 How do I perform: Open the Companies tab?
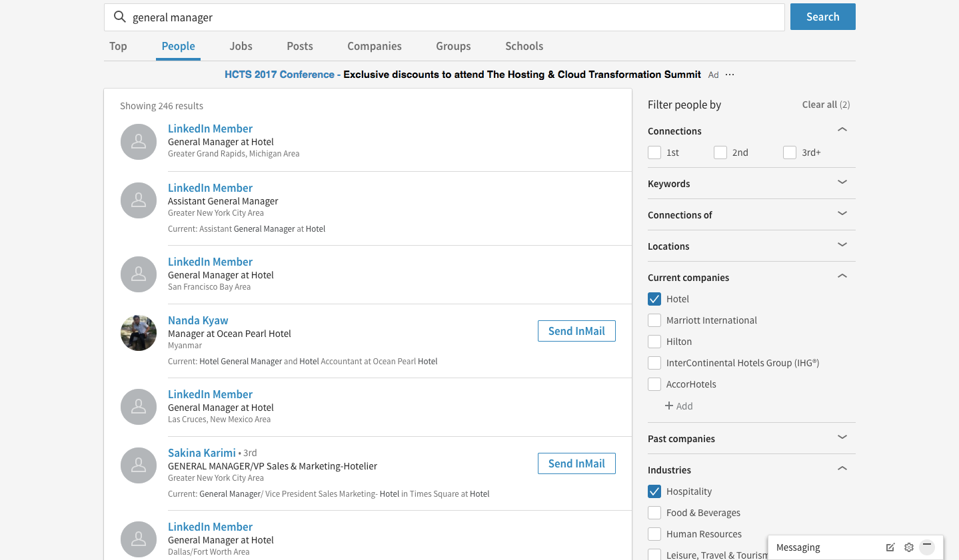coord(374,46)
